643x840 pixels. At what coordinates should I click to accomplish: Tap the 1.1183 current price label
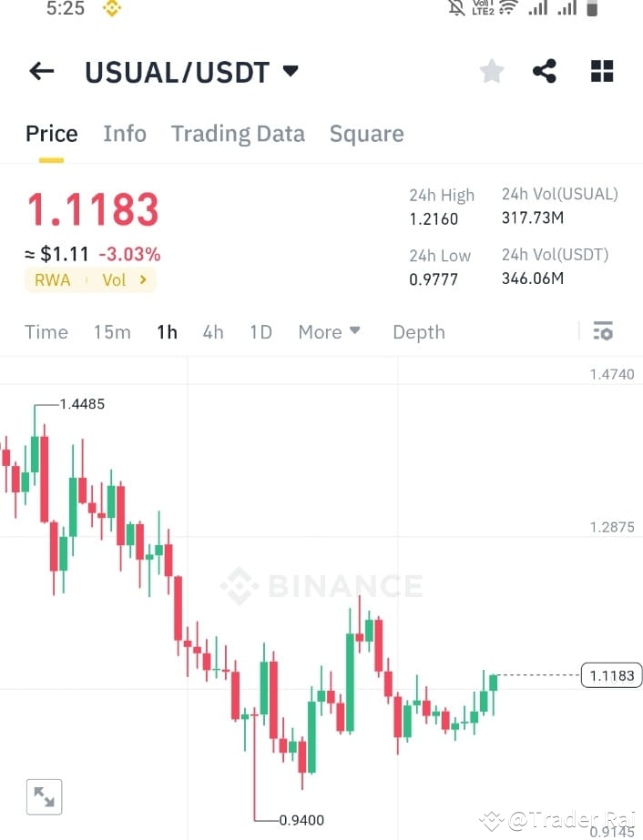click(x=610, y=675)
